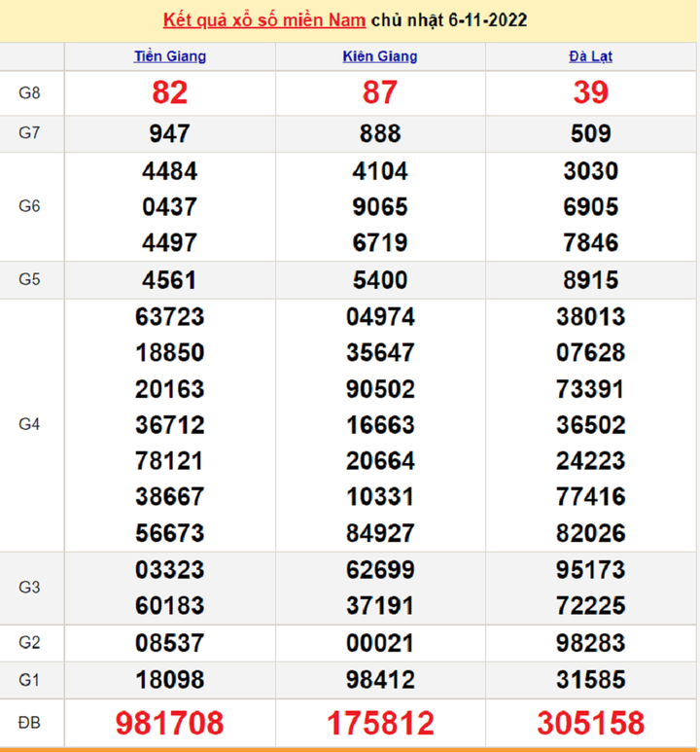
Task: Click the G5 row label
Action: click(x=30, y=280)
